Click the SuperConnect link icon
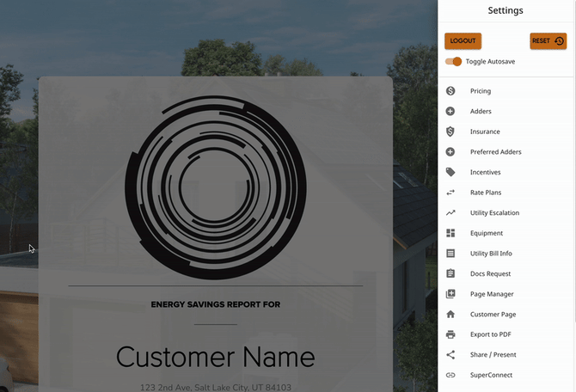This screenshot has height=392, width=576. (450, 375)
